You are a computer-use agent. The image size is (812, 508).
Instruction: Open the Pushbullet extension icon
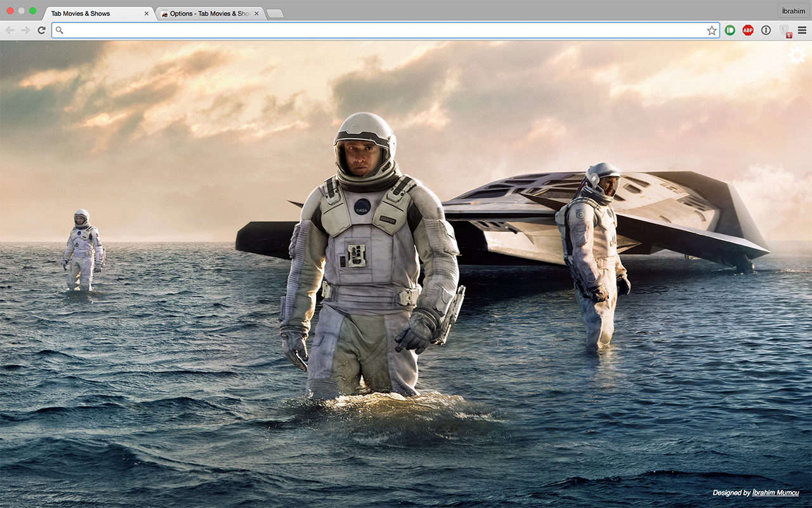tap(730, 30)
